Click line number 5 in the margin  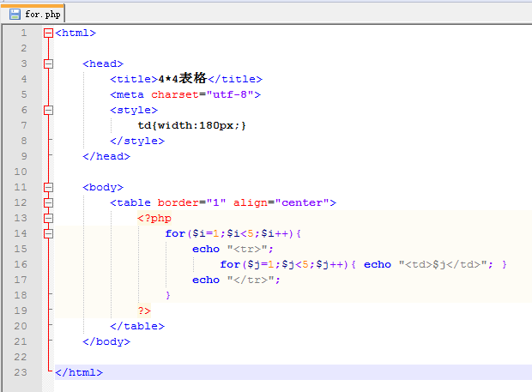[24, 94]
